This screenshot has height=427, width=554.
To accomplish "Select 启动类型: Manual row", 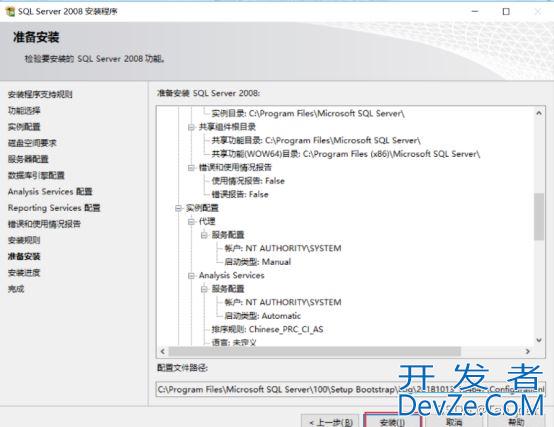I will click(257, 262).
